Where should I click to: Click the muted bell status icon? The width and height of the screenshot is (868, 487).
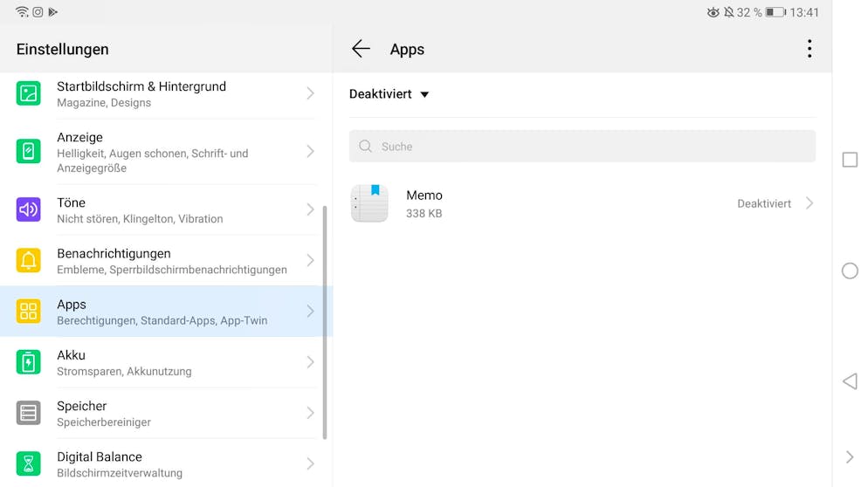click(728, 12)
